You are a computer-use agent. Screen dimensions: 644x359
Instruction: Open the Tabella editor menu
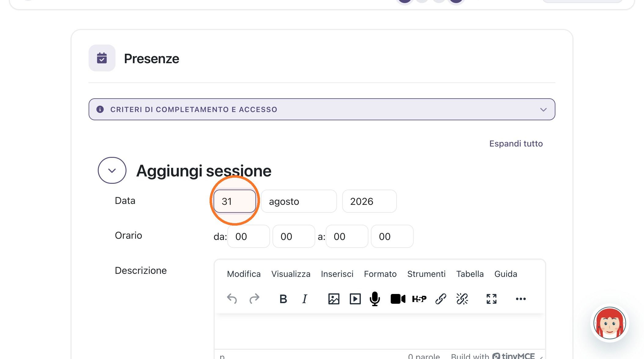coord(470,274)
